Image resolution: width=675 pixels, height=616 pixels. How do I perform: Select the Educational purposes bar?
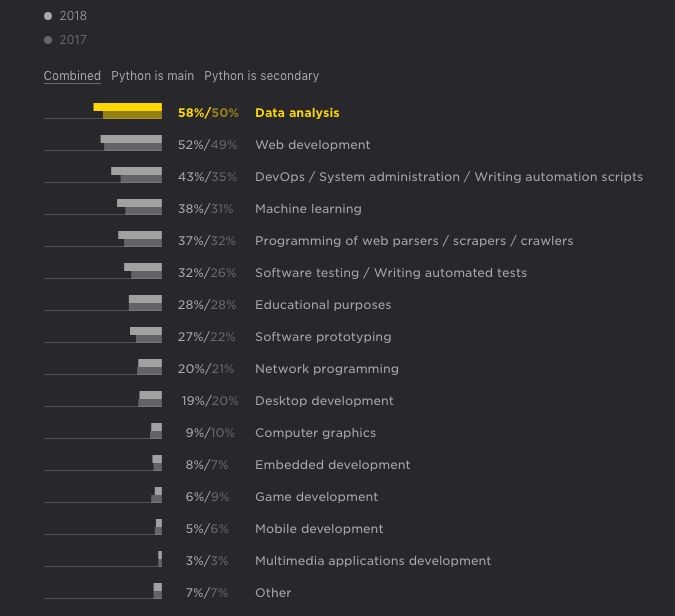coord(146,303)
